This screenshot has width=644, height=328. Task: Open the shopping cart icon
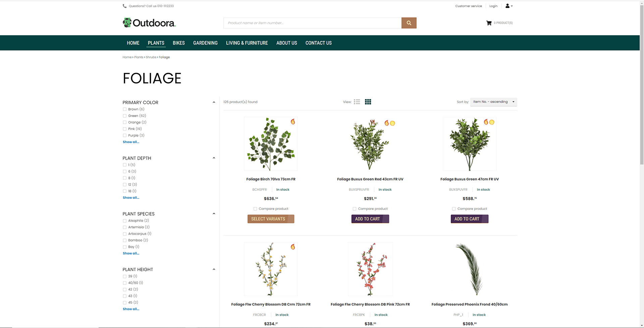[489, 23]
